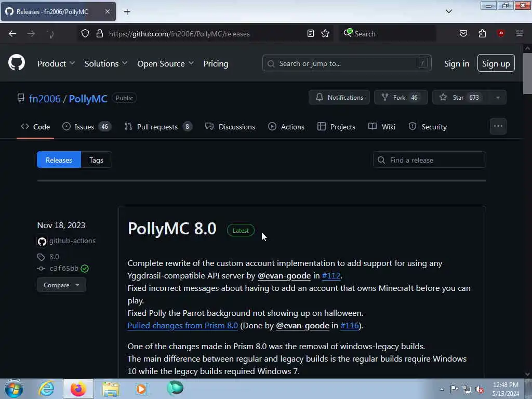Open the fn2006 owner link
Viewport: 532px width, 399px height.
[45, 98]
